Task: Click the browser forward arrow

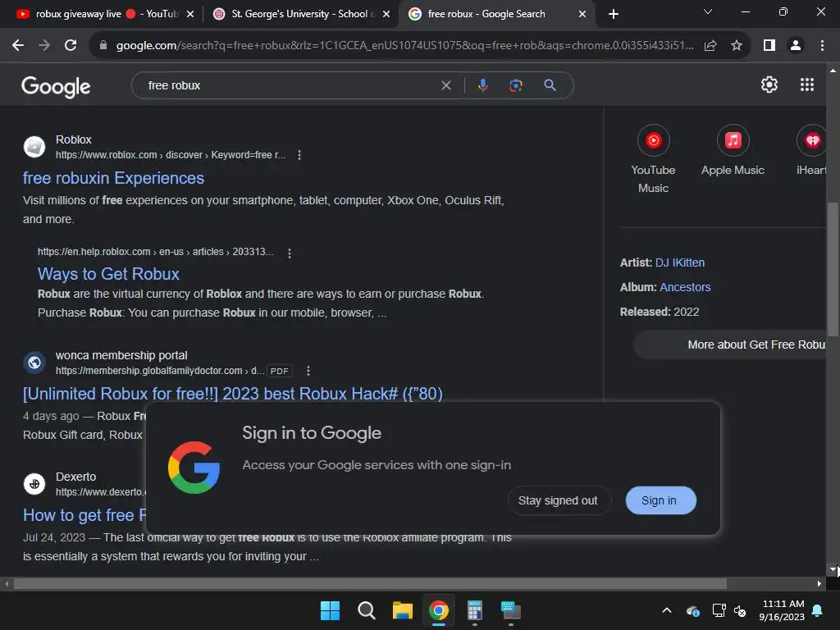Action: (44, 46)
